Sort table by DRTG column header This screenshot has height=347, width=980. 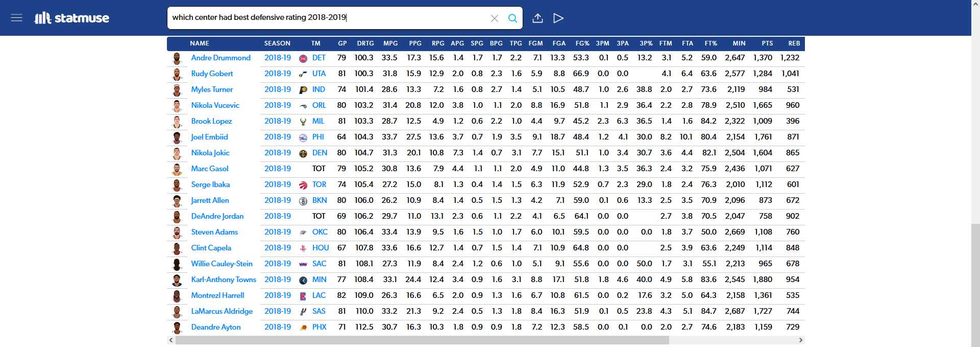pyautogui.click(x=365, y=43)
